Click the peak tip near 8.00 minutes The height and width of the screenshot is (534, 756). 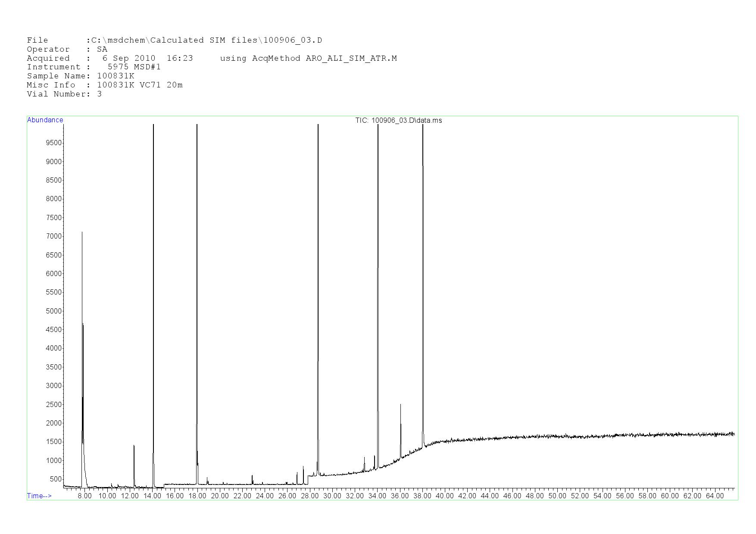(x=82, y=233)
